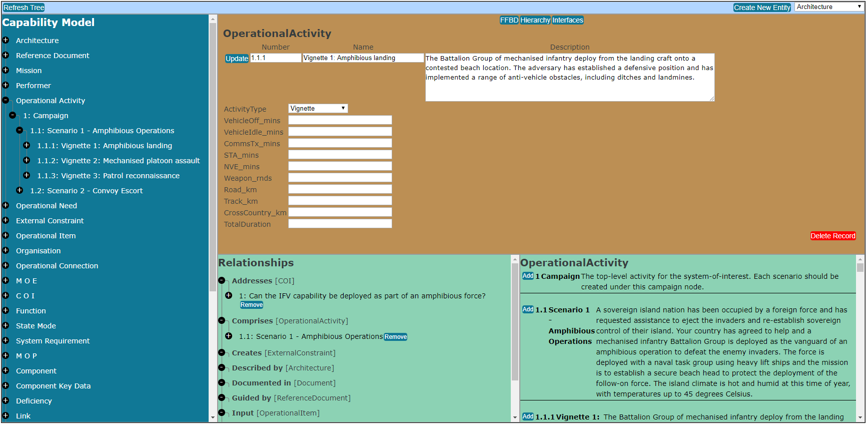This screenshot has width=868, height=424.
Task: Click the Update button
Action: click(237, 59)
